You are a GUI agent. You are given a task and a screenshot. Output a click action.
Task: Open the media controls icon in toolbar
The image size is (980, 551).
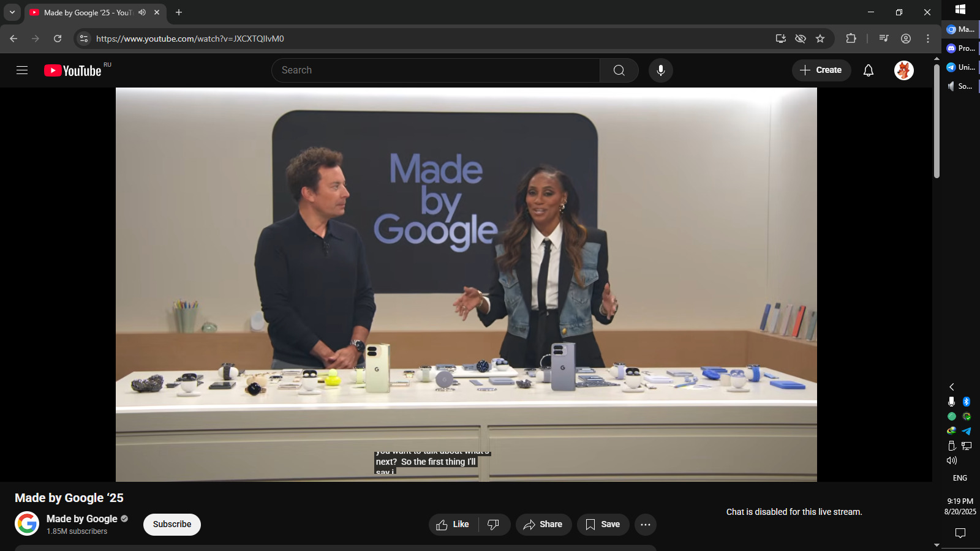pos(884,39)
